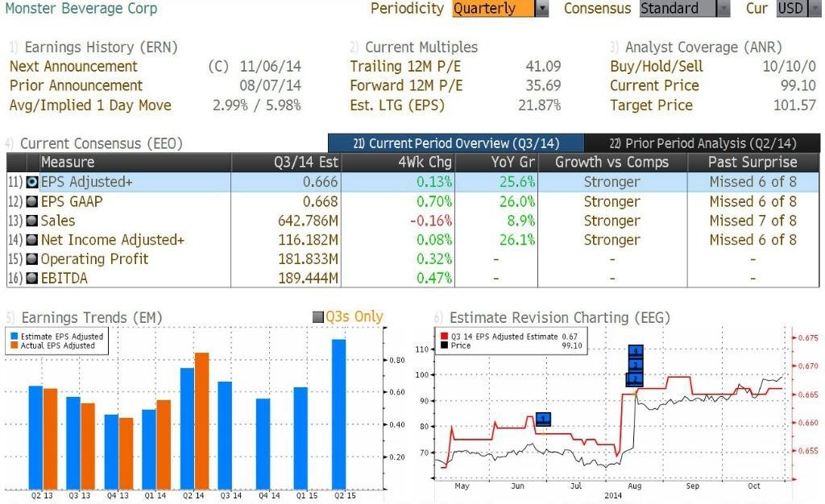
Task: Select the EBITDA row radio button
Action: (x=32, y=278)
